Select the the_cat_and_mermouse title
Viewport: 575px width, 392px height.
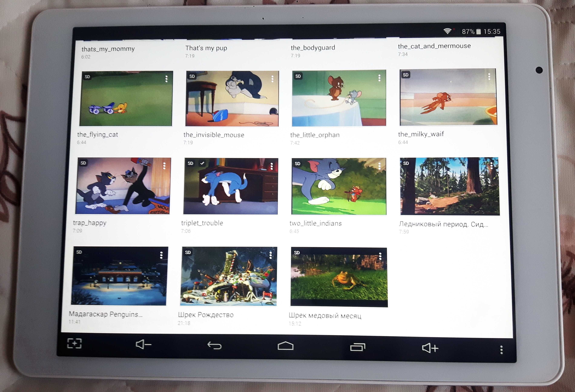(434, 46)
